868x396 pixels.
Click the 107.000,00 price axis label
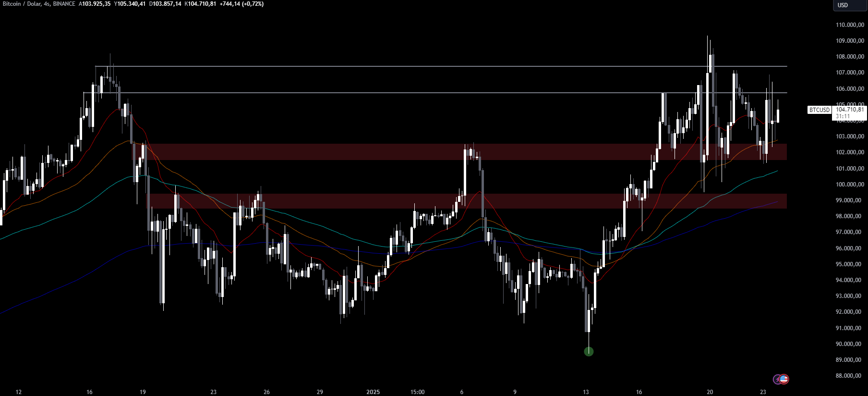tap(850, 73)
